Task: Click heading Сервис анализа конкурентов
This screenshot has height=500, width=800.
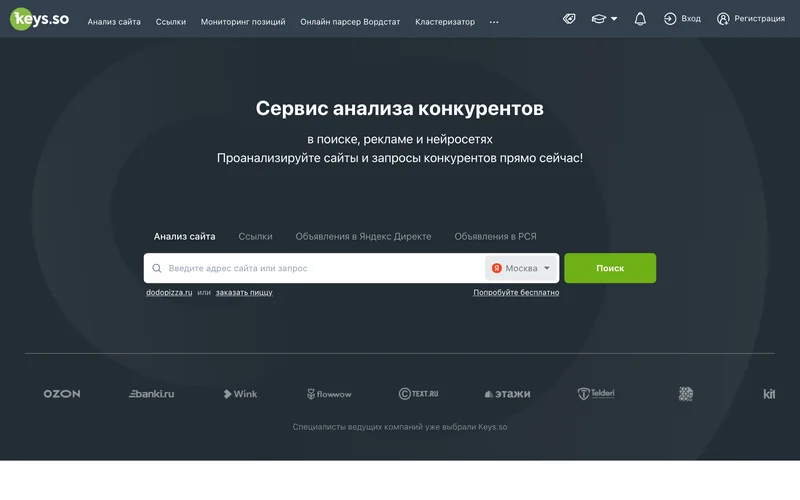Action: point(399,108)
